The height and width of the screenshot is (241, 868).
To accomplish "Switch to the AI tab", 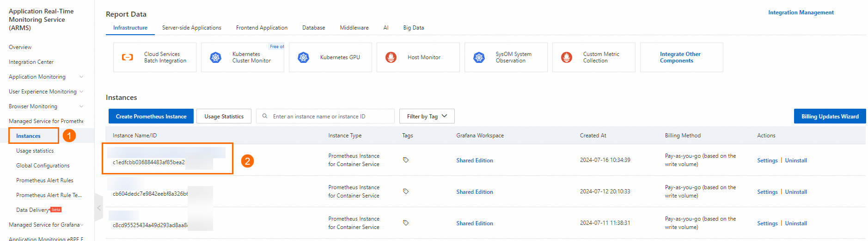I will tap(386, 28).
